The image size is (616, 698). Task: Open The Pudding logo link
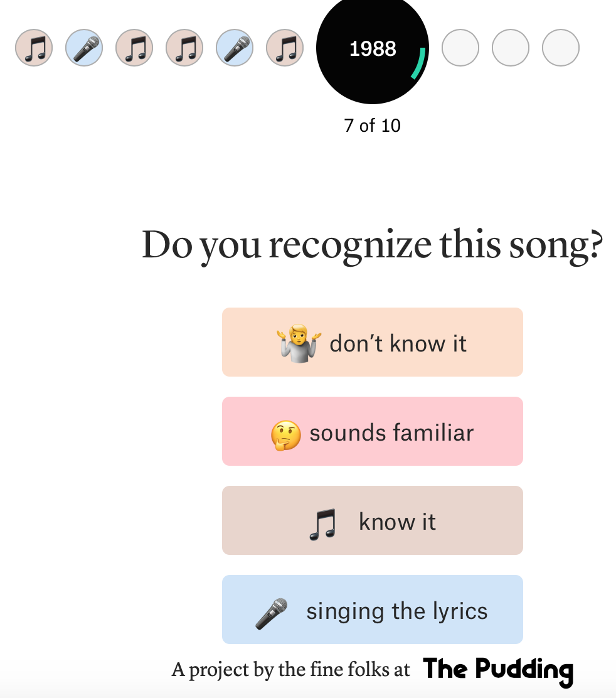(498, 670)
